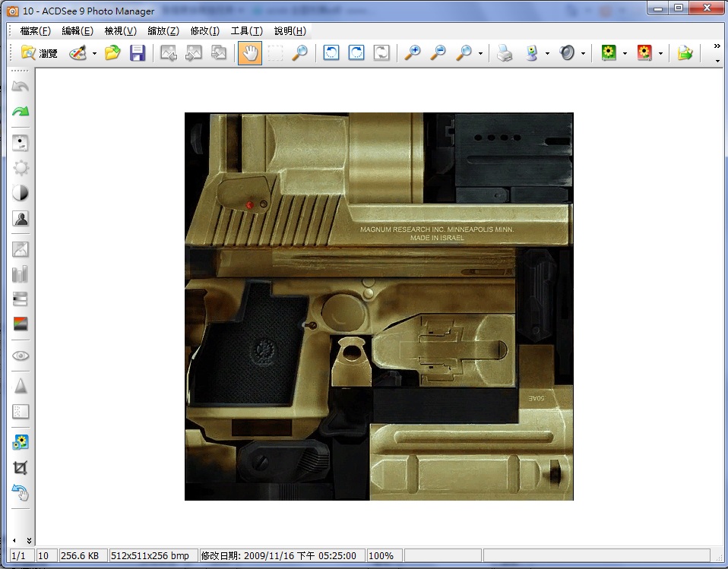Open the effects flower picture tool
728x569 pixels.
pyautogui.click(x=20, y=442)
